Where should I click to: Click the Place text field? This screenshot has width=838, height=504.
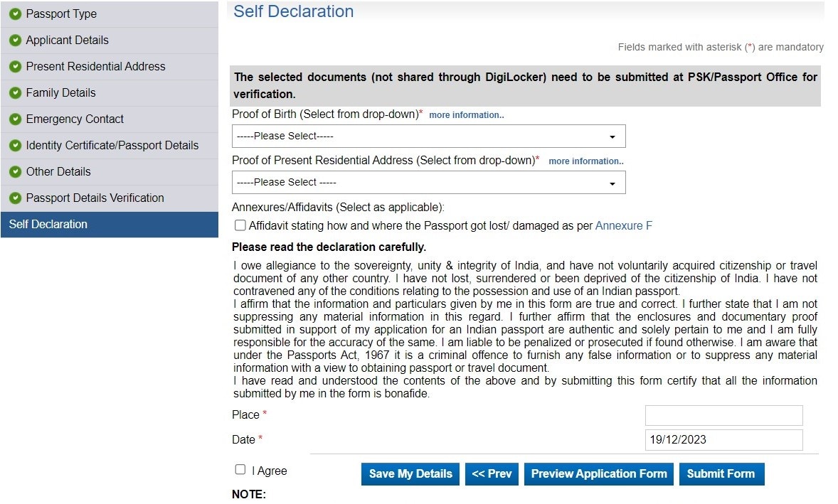coord(723,415)
